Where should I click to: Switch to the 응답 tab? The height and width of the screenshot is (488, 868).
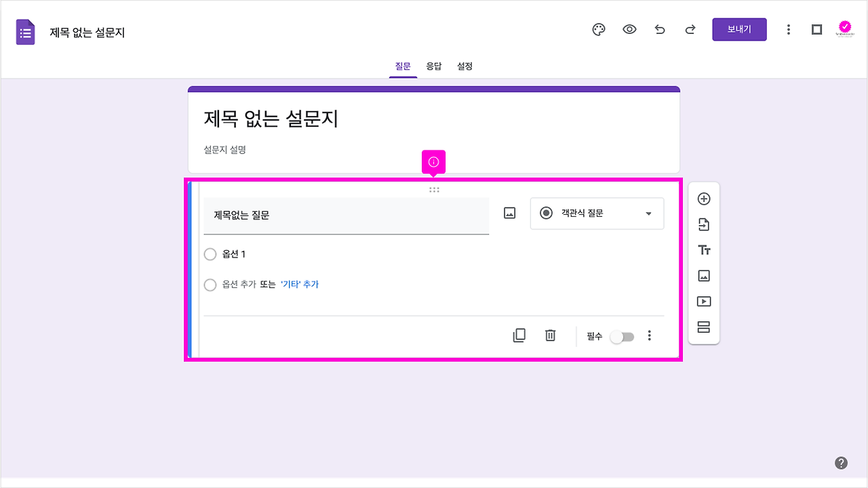click(x=434, y=66)
